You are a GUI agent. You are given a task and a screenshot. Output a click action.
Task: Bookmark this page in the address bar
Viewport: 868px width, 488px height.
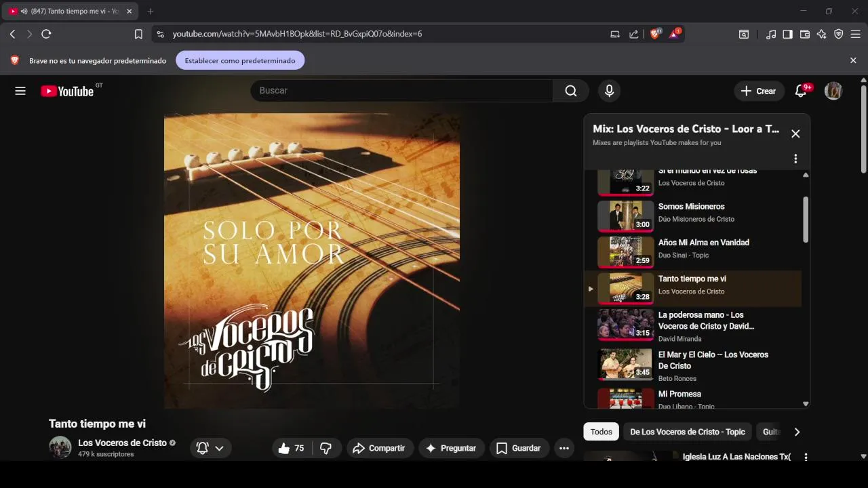138,34
